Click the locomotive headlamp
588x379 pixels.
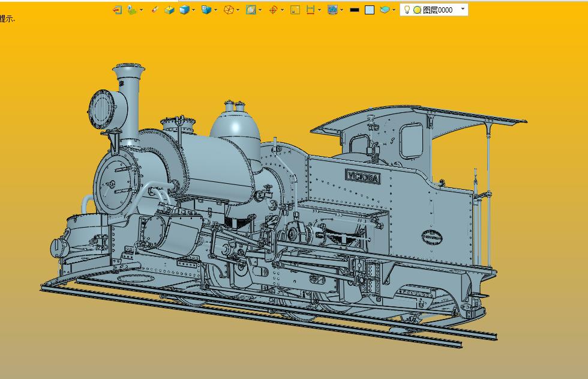pos(107,109)
